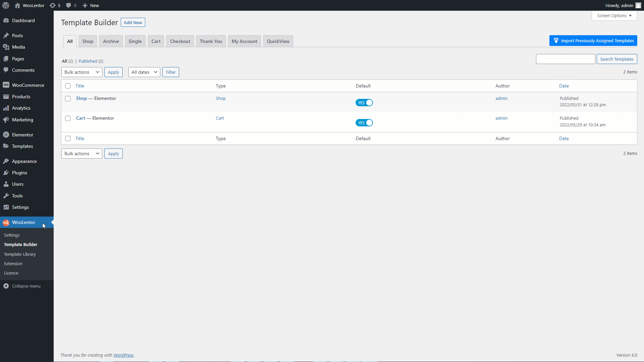Switch to the Checkout tab
Viewport: 644px width, 362px height.
pos(180,41)
